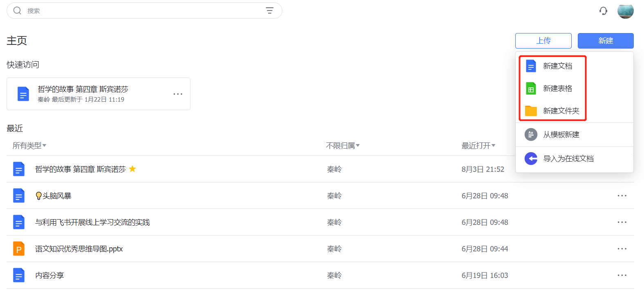The image size is (644, 291).
Task: Click the customer support headset icon
Action: click(x=603, y=11)
